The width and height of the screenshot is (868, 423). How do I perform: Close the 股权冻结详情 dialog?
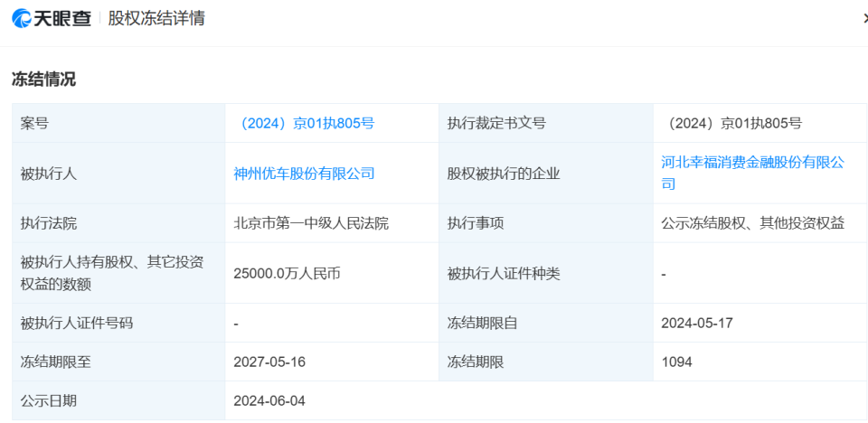tap(864, 18)
